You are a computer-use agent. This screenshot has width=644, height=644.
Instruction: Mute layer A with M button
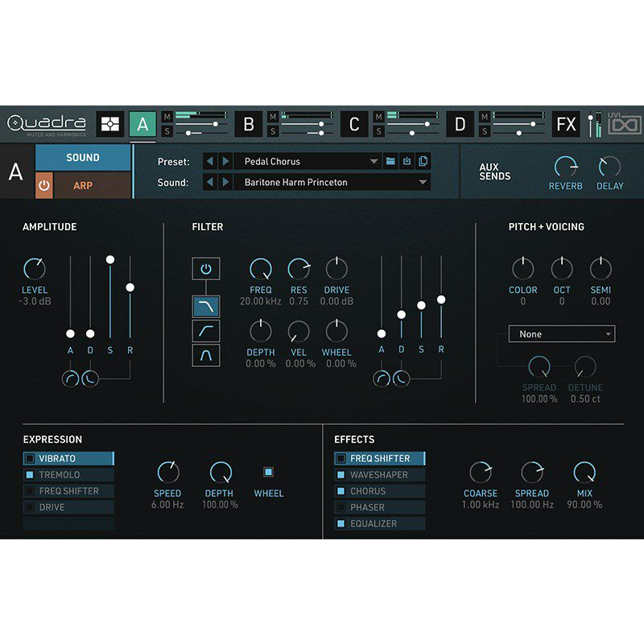click(x=167, y=117)
